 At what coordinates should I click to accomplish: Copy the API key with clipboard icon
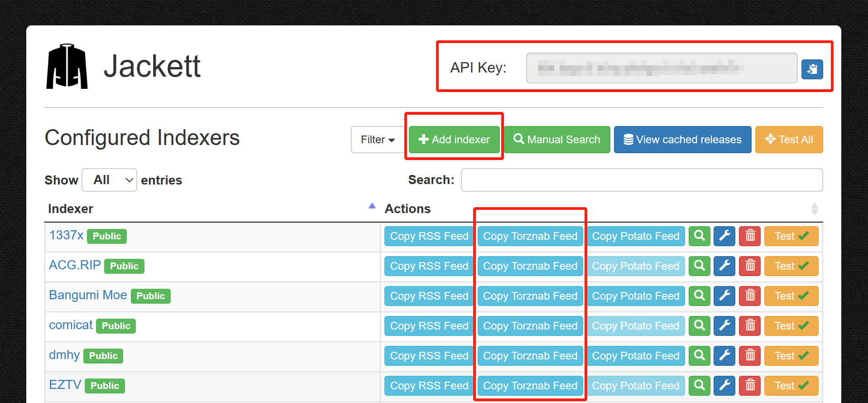pos(812,69)
